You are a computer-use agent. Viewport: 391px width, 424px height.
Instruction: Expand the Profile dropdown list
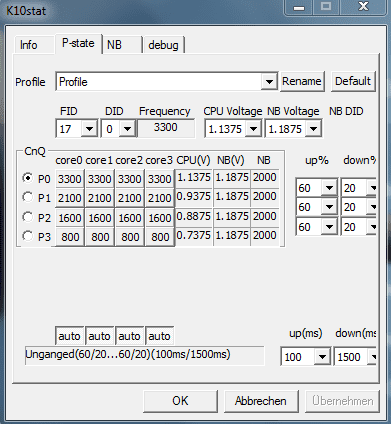[x=269, y=81]
